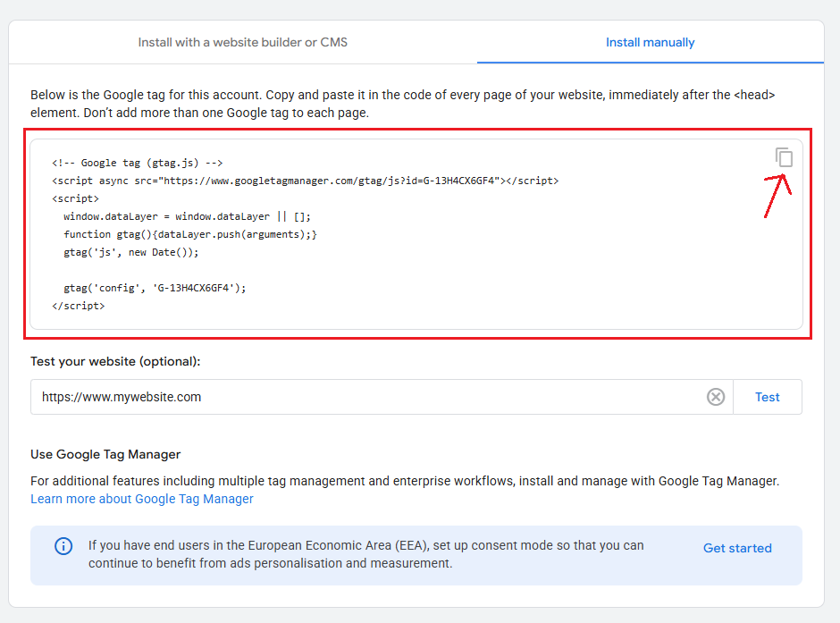This screenshot has height=623, width=840.
Task: Click the gtag config line in code
Action: (155, 288)
